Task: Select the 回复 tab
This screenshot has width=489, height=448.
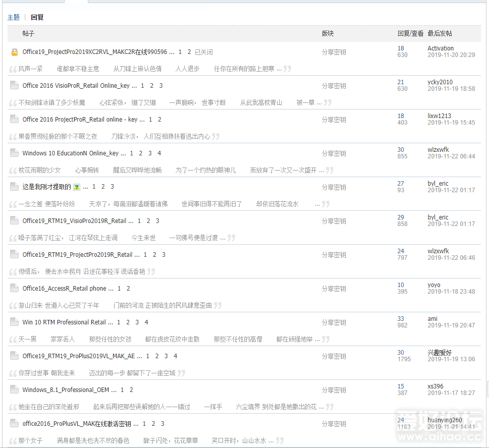Action: click(x=37, y=17)
